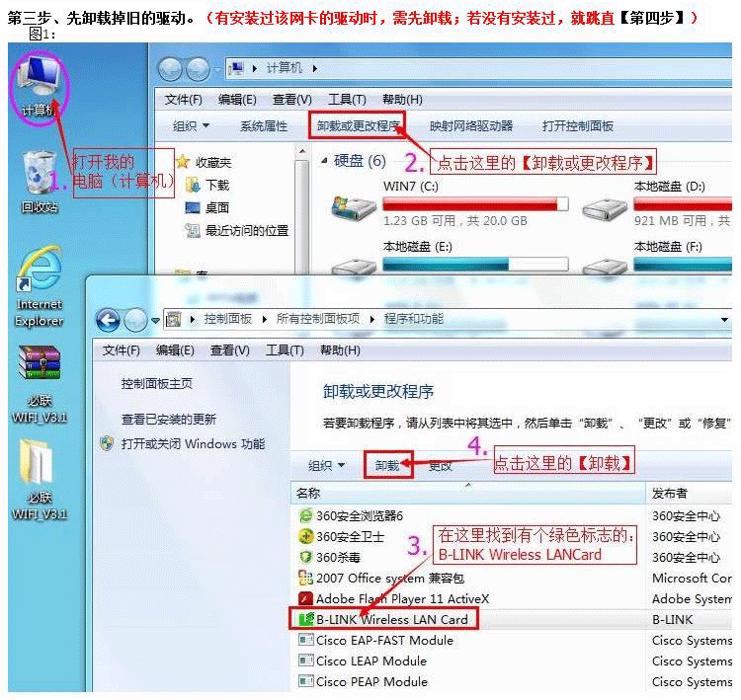Click the 360安全卫士 program icon
The height and width of the screenshot is (700, 741).
pos(305,536)
